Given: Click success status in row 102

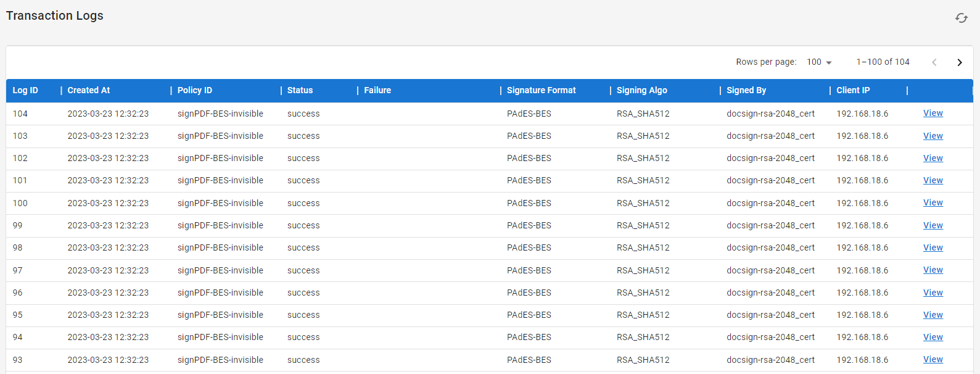Looking at the screenshot, I should coord(303,158).
